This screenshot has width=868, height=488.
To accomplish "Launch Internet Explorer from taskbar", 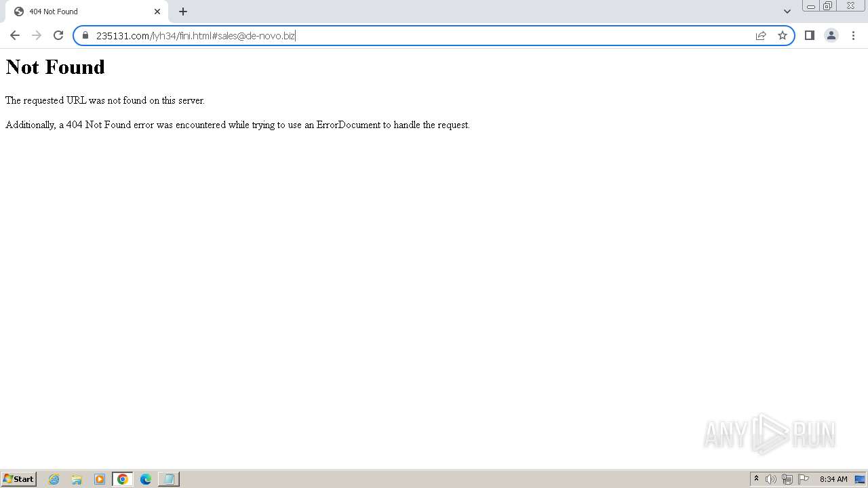I will [54, 479].
